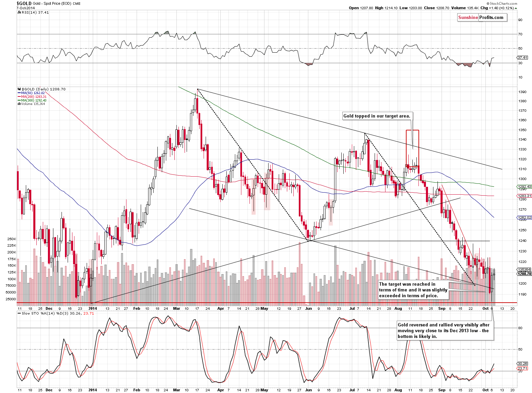Image resolution: width=532 pixels, height=393 pixels.
Task: Click the 1283.31 price tag on right axis
Action: [x=524, y=196]
